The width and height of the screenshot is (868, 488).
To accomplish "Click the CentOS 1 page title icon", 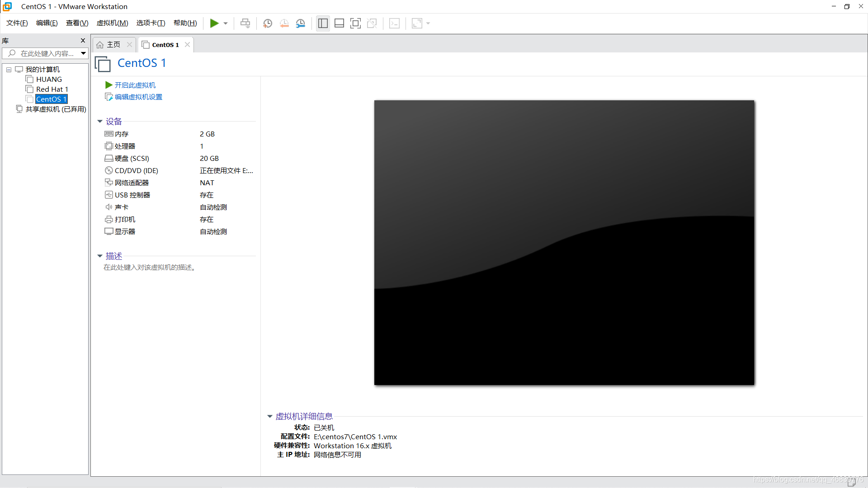I will [103, 64].
